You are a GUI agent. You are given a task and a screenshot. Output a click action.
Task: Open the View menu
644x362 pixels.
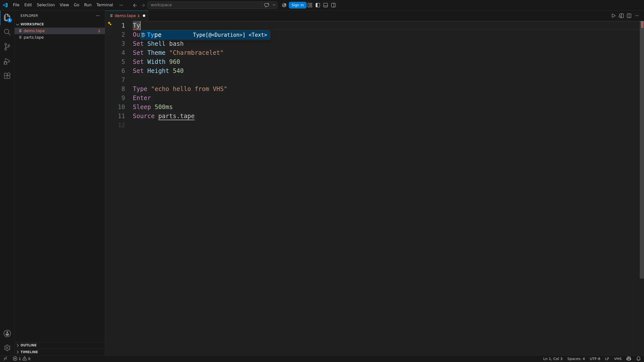pyautogui.click(x=64, y=5)
